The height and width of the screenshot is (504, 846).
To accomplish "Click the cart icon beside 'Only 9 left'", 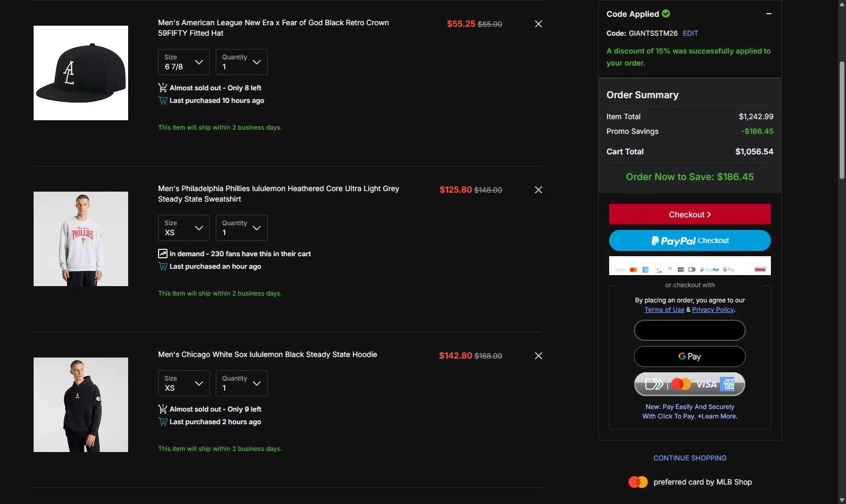I will (163, 409).
